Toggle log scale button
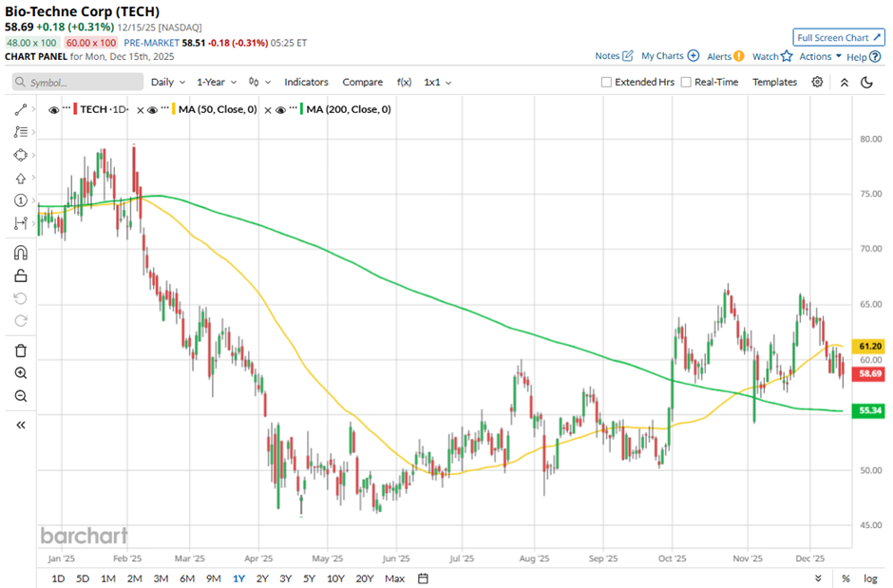The height and width of the screenshot is (588, 893). coord(870,579)
